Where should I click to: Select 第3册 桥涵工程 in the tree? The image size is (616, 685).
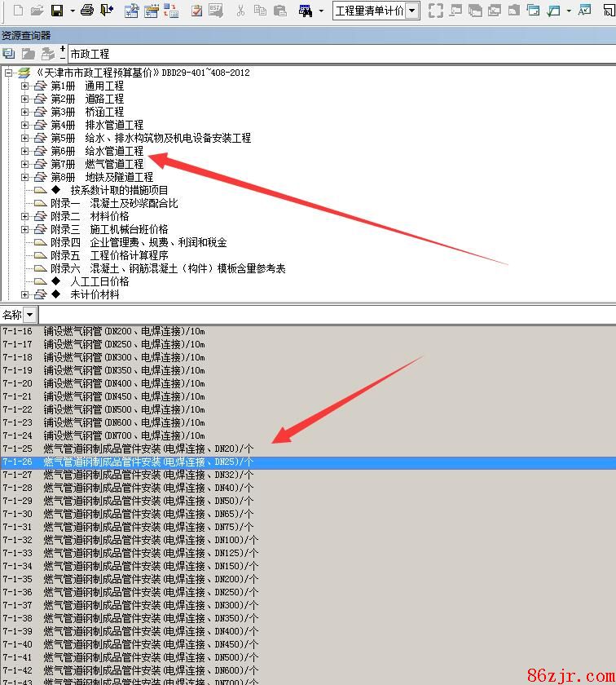pos(87,112)
